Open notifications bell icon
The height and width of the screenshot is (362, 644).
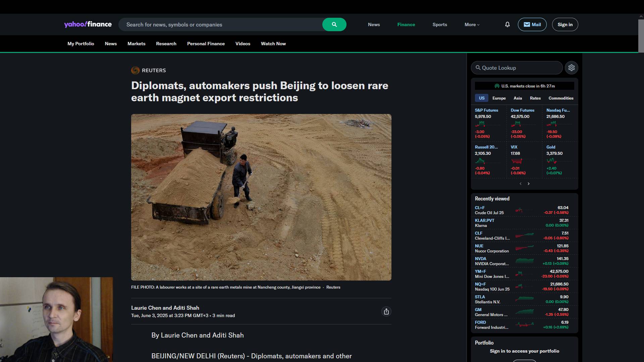click(507, 24)
